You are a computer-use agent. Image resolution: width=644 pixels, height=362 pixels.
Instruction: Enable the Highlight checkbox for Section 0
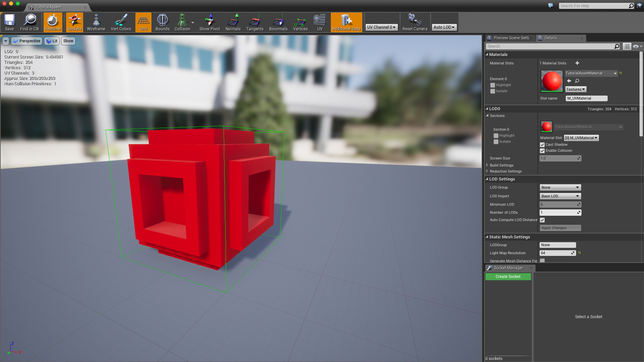(496, 135)
